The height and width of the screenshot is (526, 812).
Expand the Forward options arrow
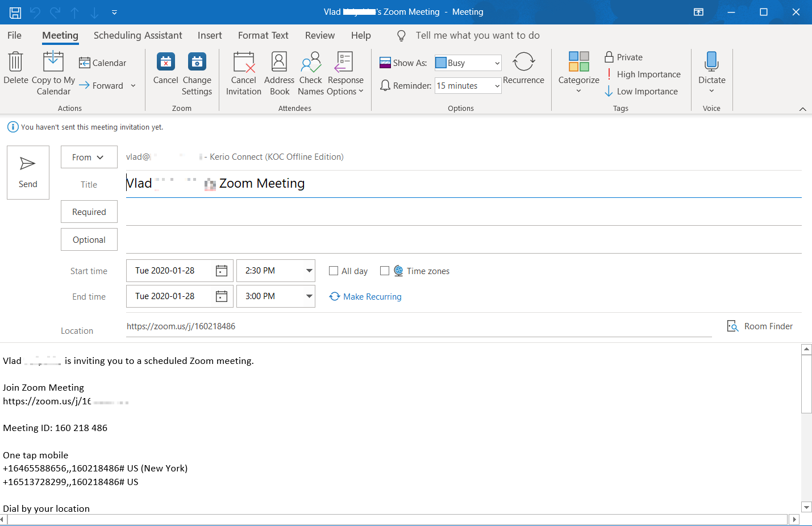(133, 85)
